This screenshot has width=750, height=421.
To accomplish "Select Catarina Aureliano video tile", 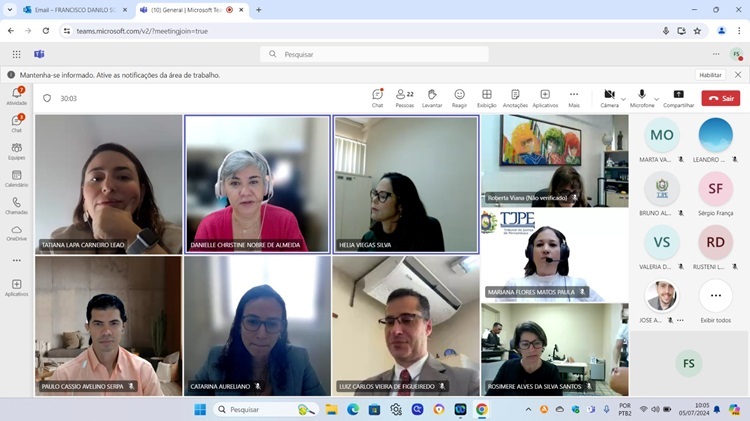I will 257,326.
